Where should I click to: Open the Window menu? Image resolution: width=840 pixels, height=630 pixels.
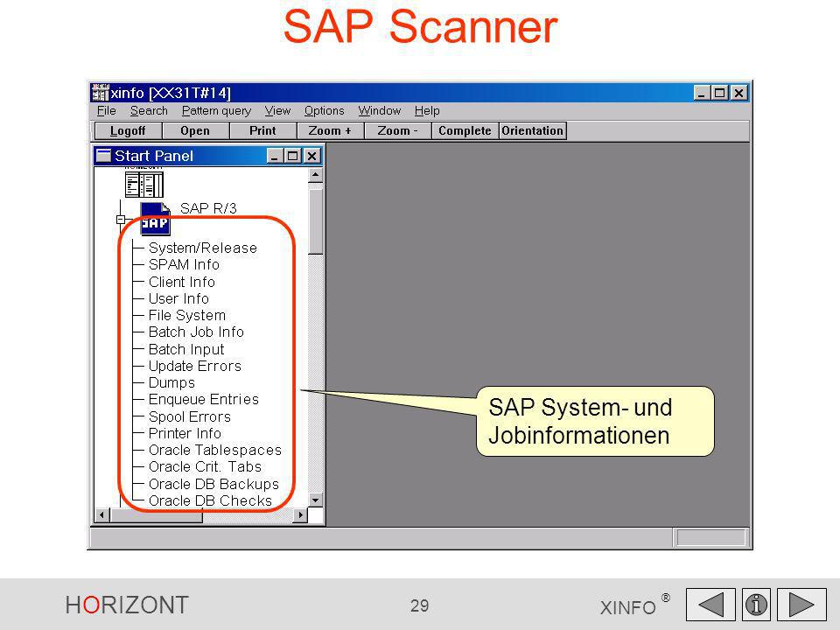[379, 111]
